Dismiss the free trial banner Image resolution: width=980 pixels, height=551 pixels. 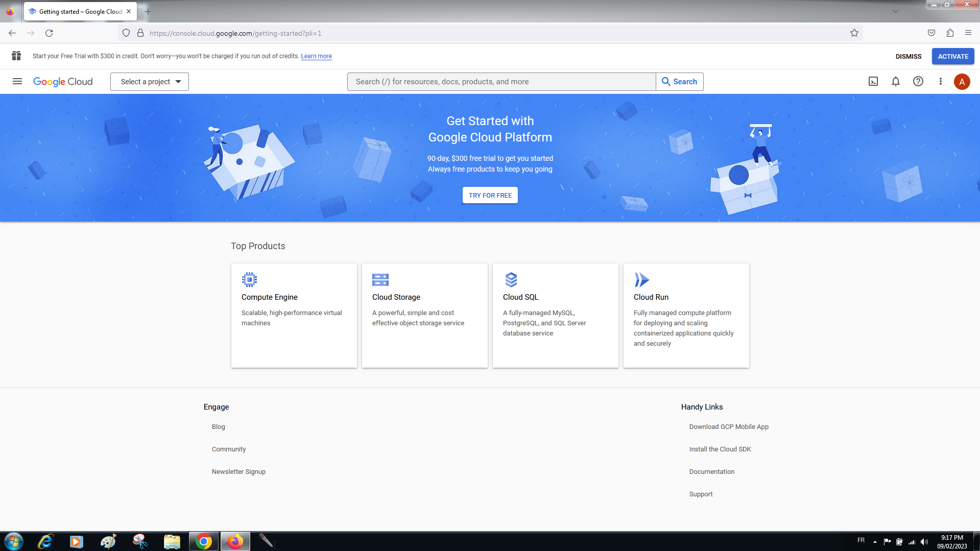[x=909, y=56]
